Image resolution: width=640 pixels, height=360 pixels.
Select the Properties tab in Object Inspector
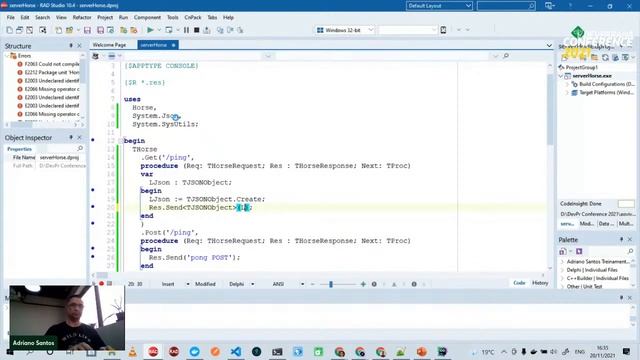coord(19,149)
